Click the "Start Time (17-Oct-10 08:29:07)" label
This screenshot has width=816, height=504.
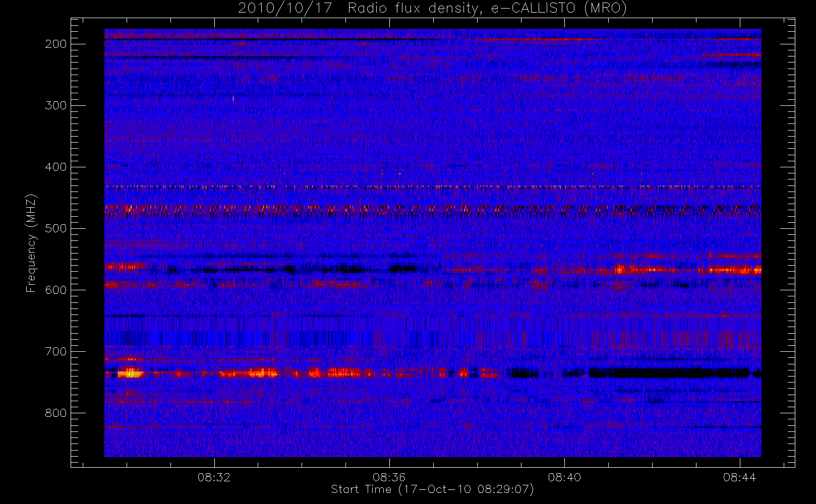tap(432, 489)
